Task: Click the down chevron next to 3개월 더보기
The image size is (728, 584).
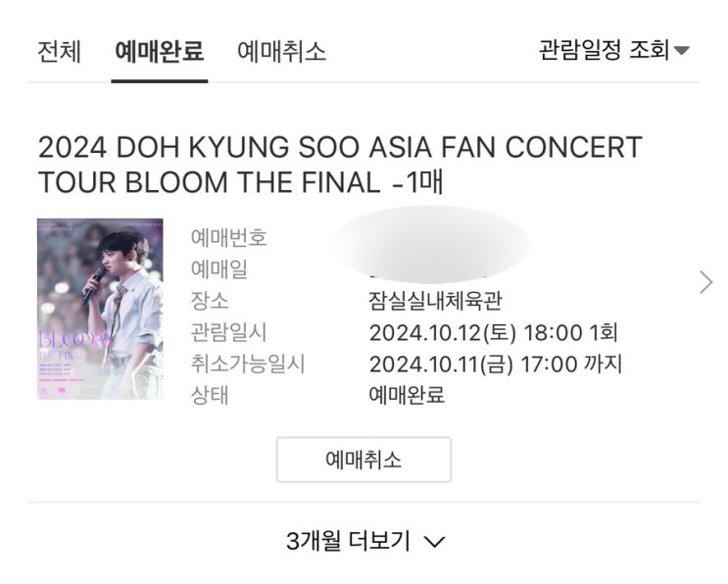Action: (436, 541)
